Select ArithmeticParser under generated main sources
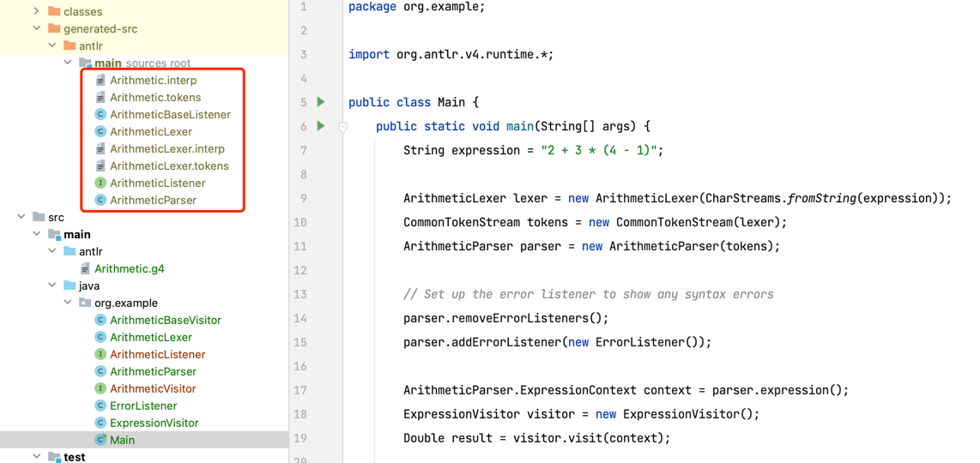Viewport: 980px width, 463px height. pos(153,200)
